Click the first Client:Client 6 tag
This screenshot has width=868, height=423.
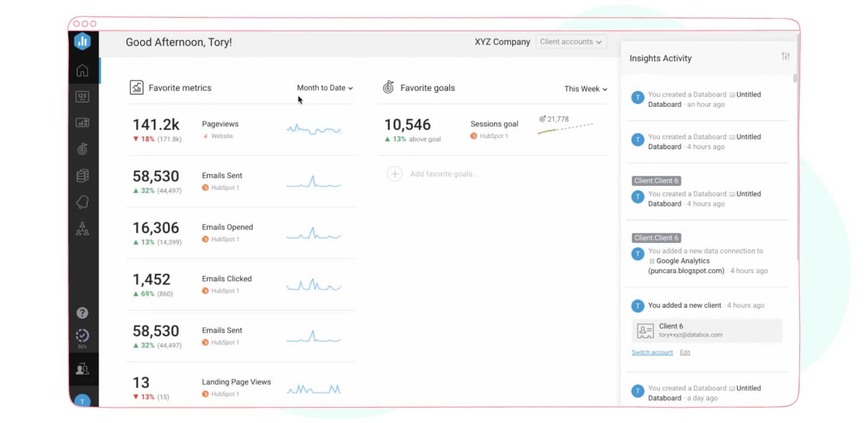tap(656, 181)
